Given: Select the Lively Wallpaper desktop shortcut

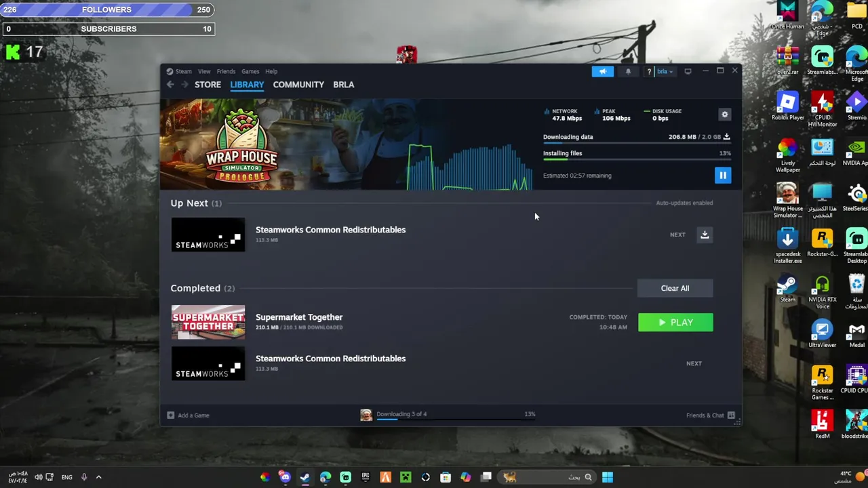Looking at the screenshot, I should point(787,156).
